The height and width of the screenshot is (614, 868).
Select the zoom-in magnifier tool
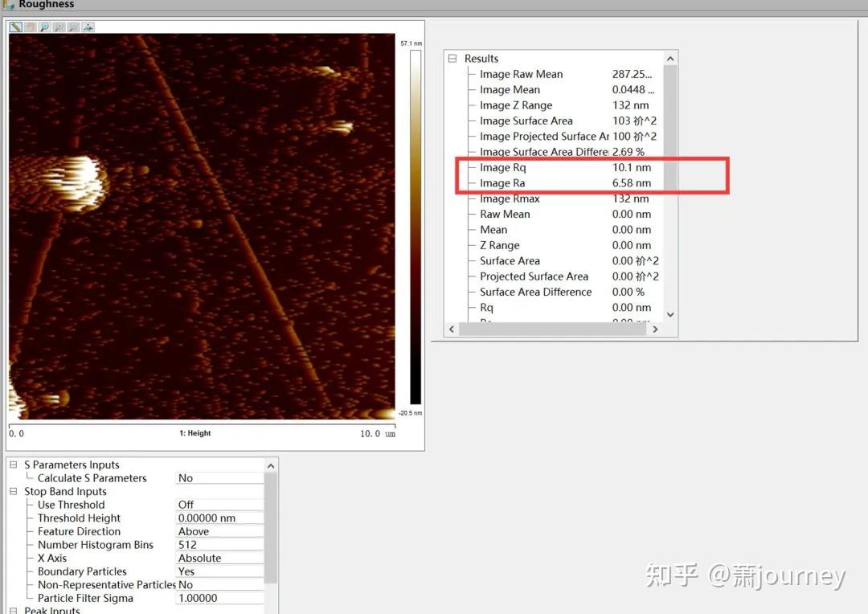coord(43,27)
